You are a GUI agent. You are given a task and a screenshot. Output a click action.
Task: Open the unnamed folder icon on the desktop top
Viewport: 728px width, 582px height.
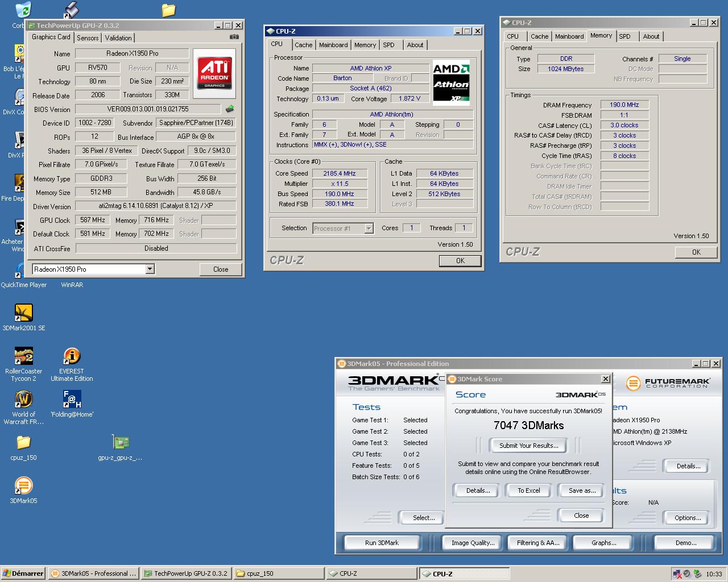pyautogui.click(x=168, y=10)
